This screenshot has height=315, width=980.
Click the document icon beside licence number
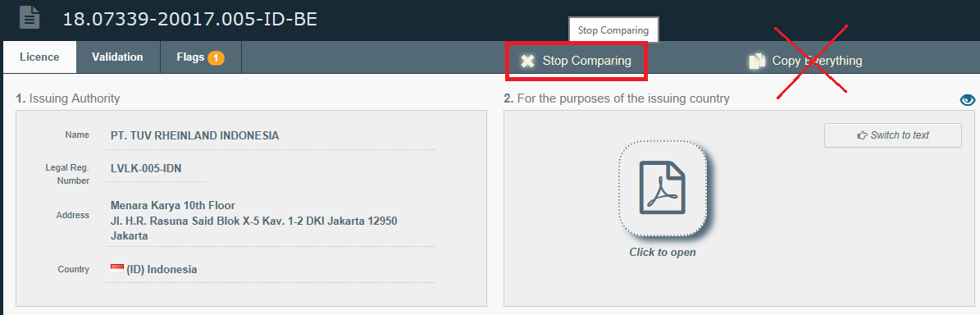tap(30, 17)
